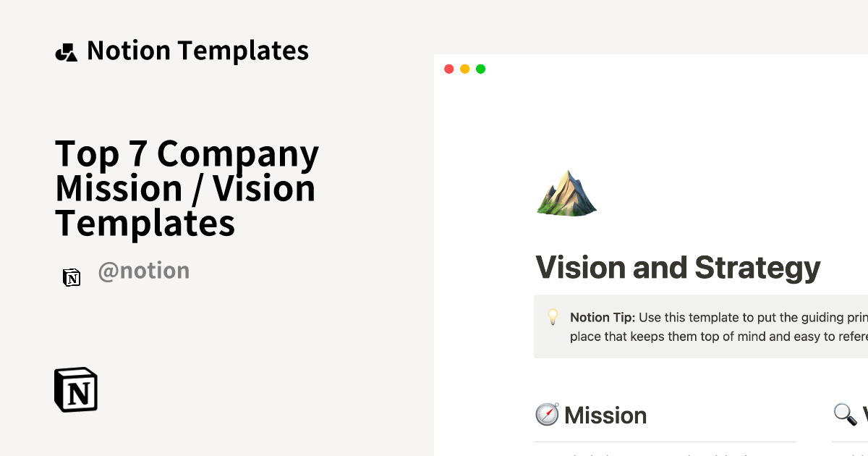Click the red traffic light dot
The width and height of the screenshot is (868, 456).
coord(448,69)
